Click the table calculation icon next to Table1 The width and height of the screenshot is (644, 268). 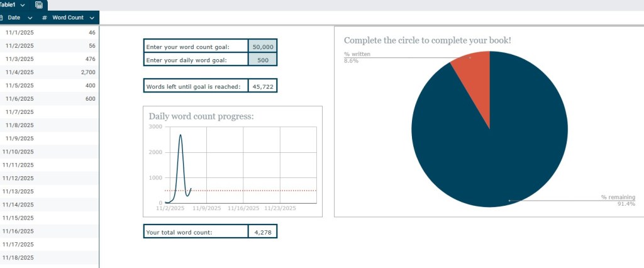click(39, 4)
